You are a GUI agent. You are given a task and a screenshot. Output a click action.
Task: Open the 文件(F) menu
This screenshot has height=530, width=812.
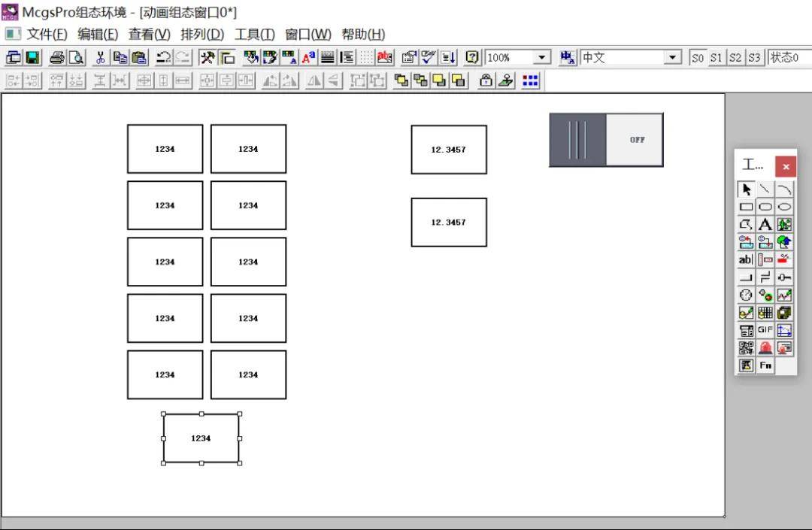pos(47,35)
